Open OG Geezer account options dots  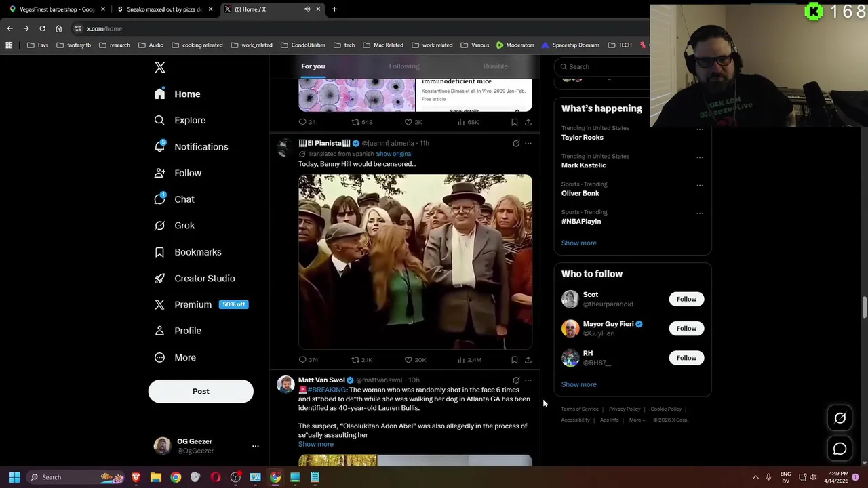pos(256,446)
